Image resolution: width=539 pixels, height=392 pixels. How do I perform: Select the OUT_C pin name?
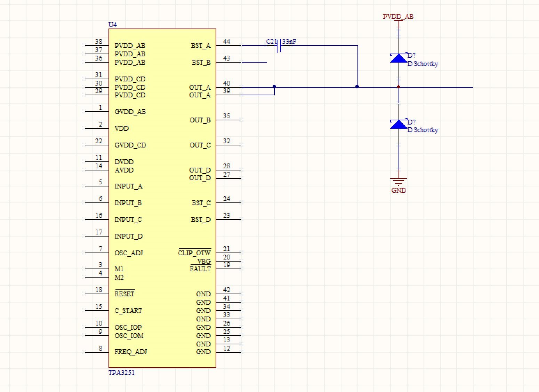(200, 145)
